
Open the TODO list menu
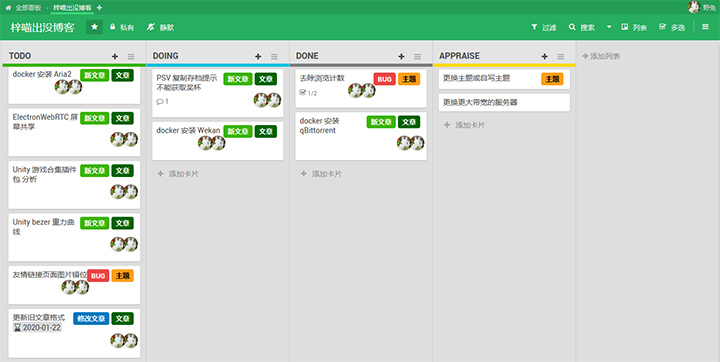(x=131, y=57)
